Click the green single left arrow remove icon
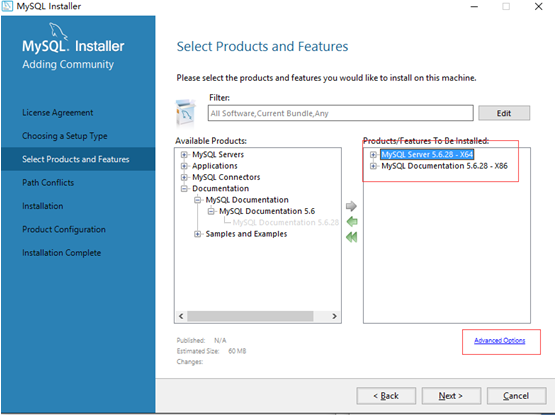Image resolution: width=555 pixels, height=416 pixels. [352, 222]
